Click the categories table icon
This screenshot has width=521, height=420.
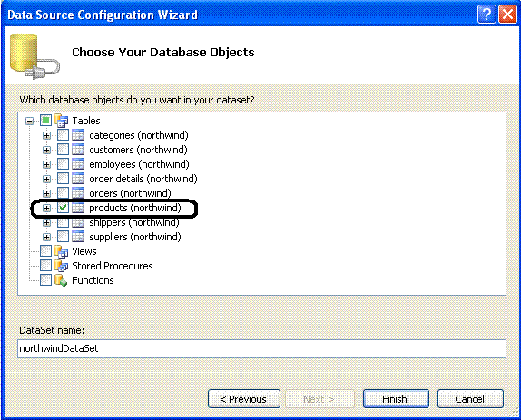coord(78,135)
